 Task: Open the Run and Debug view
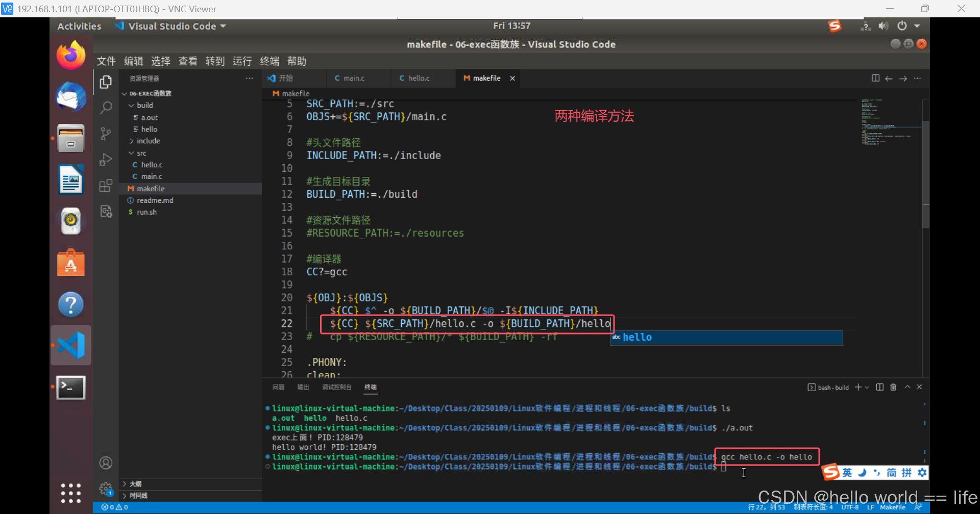106,160
